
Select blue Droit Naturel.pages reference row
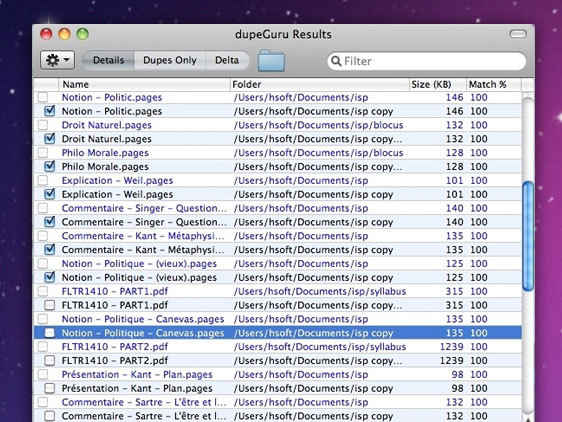[x=278, y=125]
